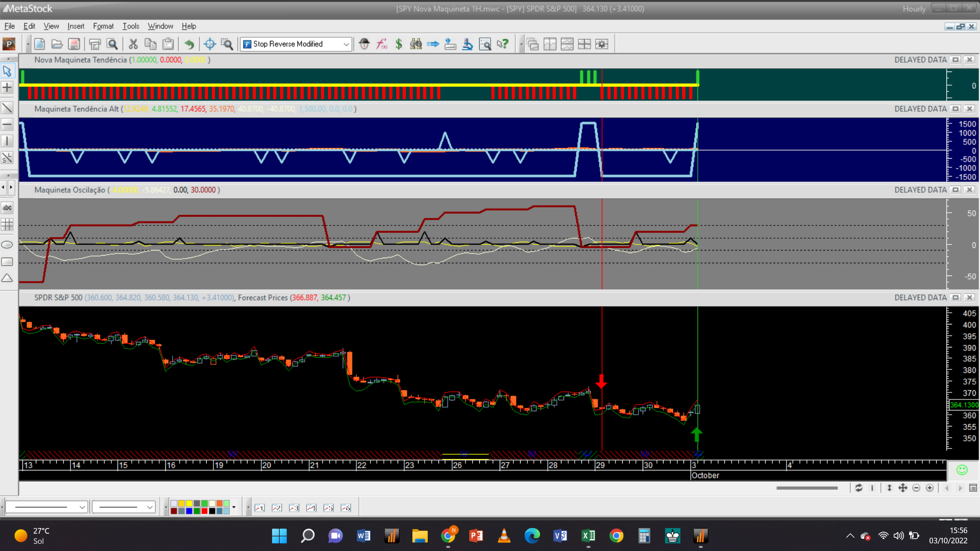Click the green dollar sign icon

tap(399, 44)
